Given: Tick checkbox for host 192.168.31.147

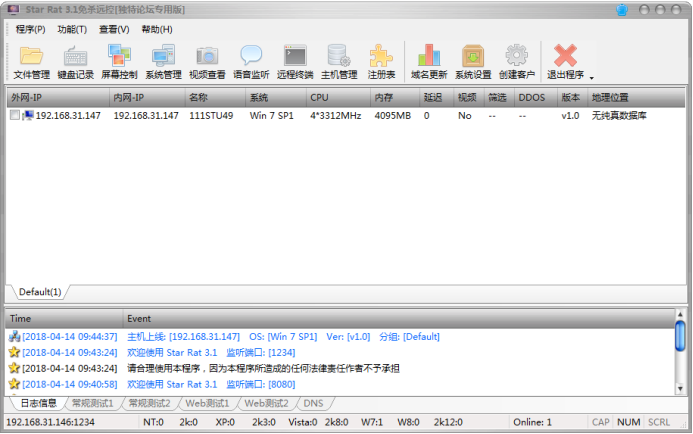Looking at the screenshot, I should click(15, 115).
